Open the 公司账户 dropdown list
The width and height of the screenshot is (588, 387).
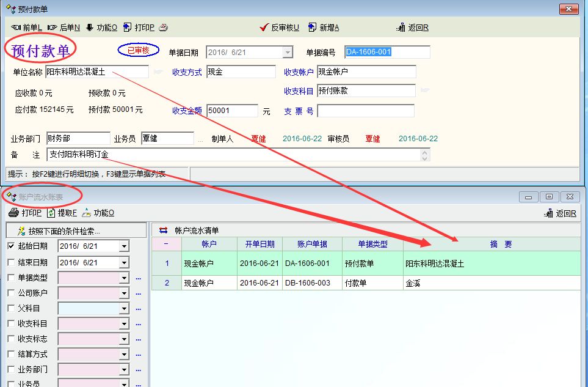coord(124,293)
